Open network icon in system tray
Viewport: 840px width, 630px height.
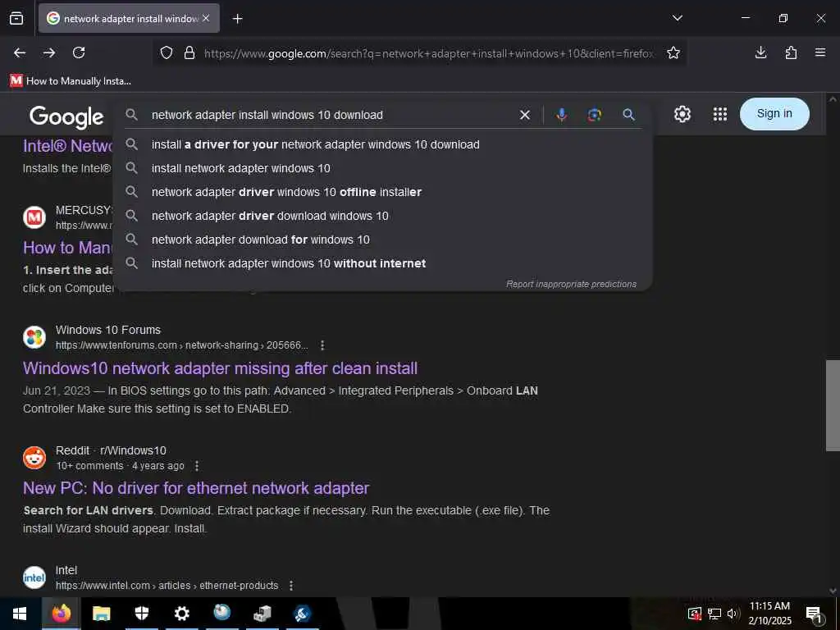pos(714,614)
